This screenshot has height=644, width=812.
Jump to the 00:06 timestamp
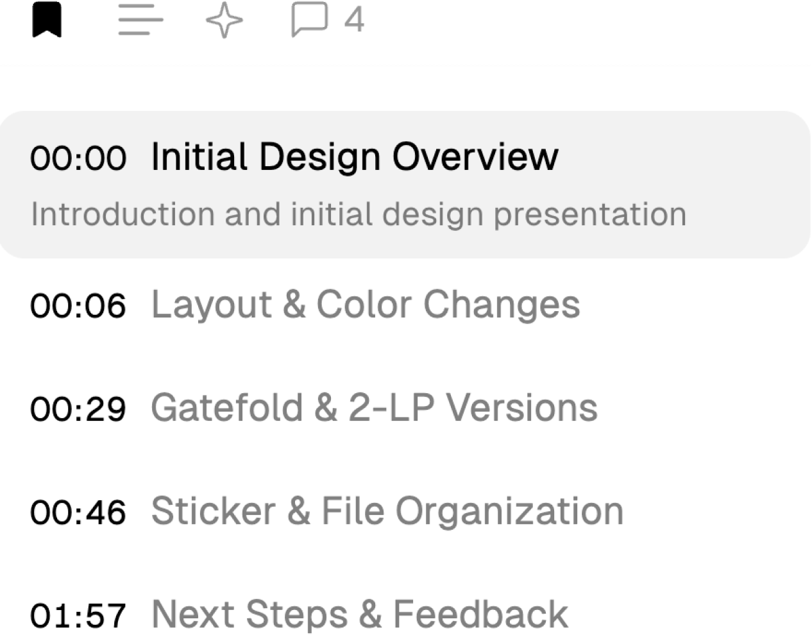click(78, 305)
